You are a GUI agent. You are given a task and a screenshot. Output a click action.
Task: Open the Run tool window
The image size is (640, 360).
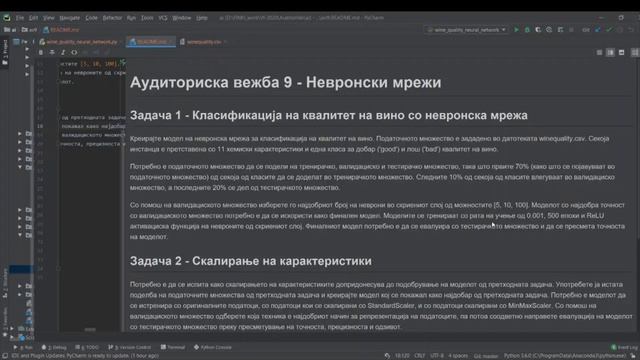[23, 347]
